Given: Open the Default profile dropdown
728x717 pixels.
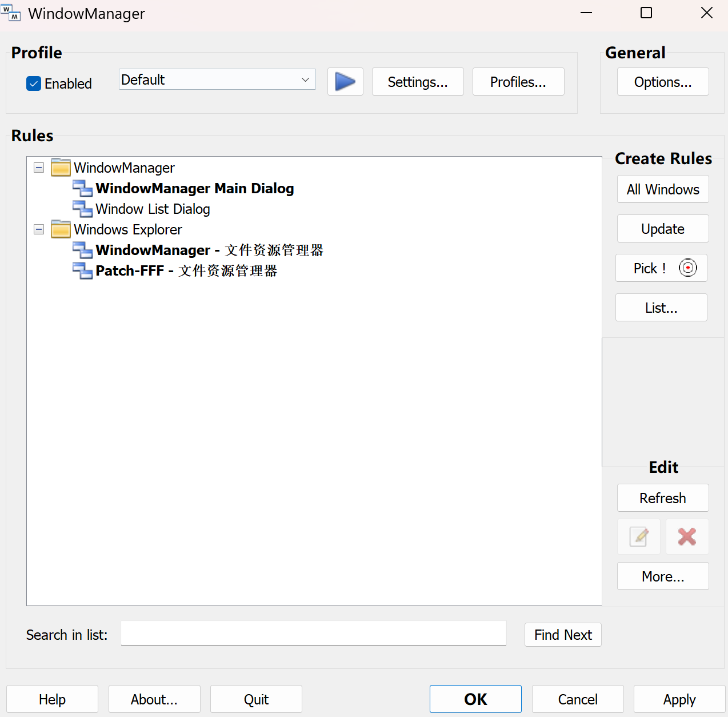Looking at the screenshot, I should tap(217, 79).
